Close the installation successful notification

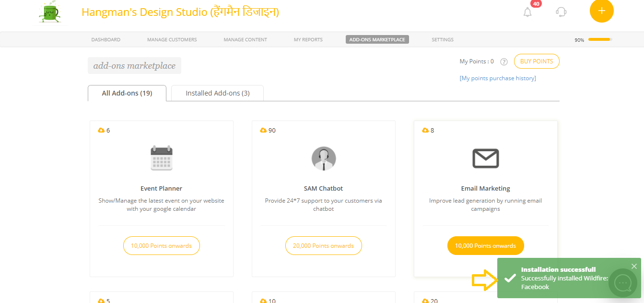click(x=634, y=266)
